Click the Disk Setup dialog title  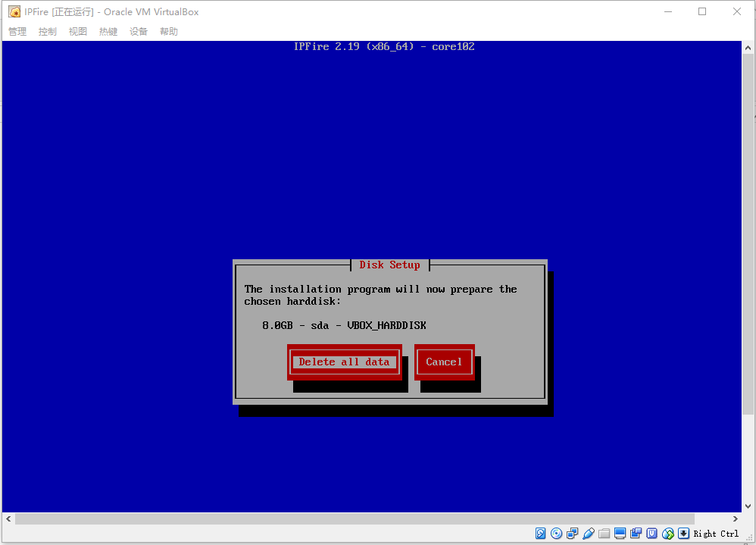pyautogui.click(x=389, y=265)
